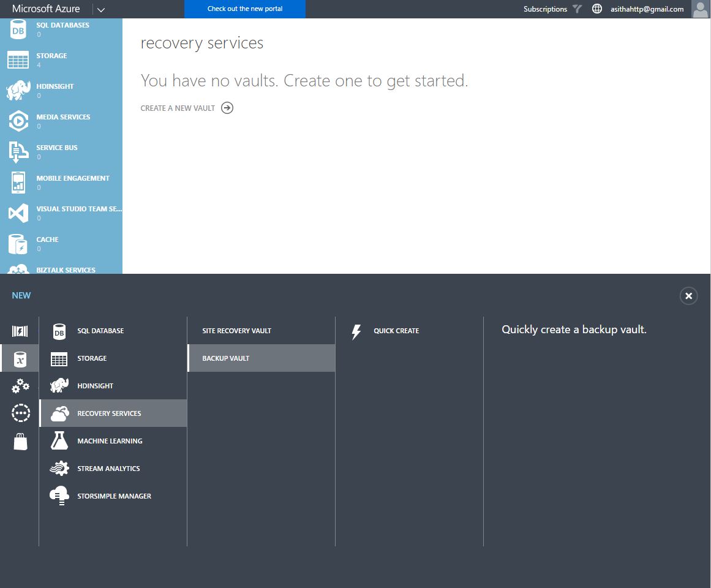
Task: Open the Service Bus icon
Action: [x=18, y=152]
